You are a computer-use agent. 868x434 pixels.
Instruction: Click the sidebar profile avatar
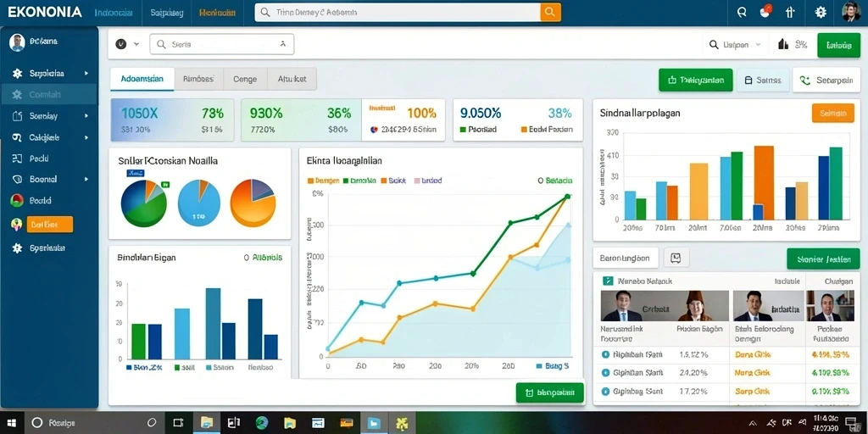point(17,42)
